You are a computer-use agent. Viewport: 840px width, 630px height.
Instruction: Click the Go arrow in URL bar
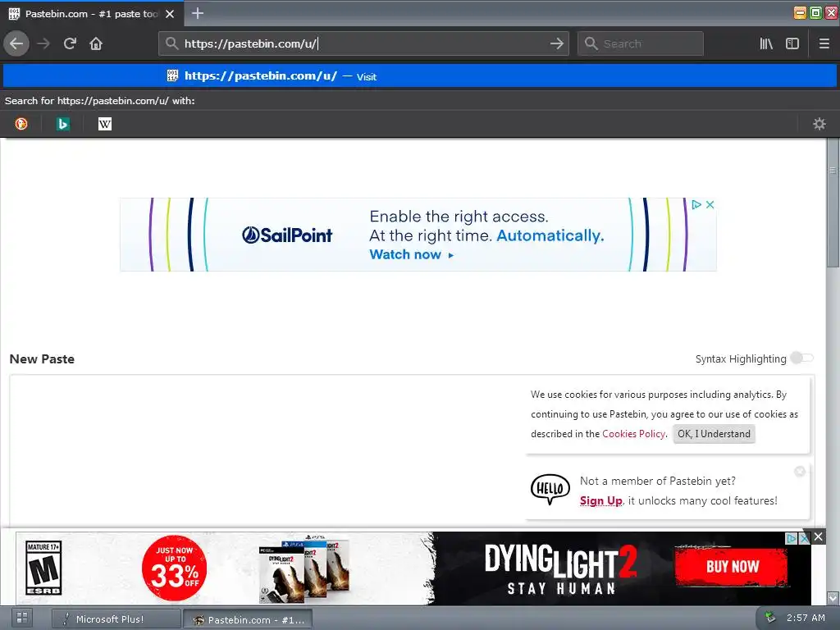[x=557, y=43]
